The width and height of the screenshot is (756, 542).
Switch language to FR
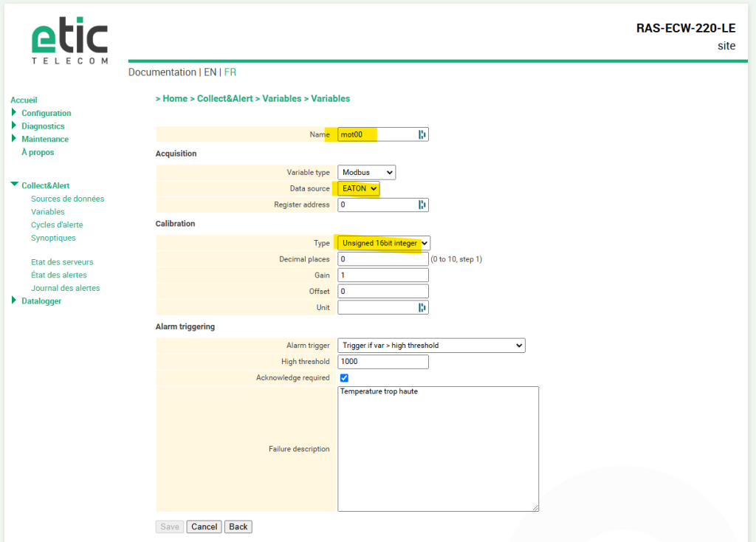pyautogui.click(x=230, y=72)
